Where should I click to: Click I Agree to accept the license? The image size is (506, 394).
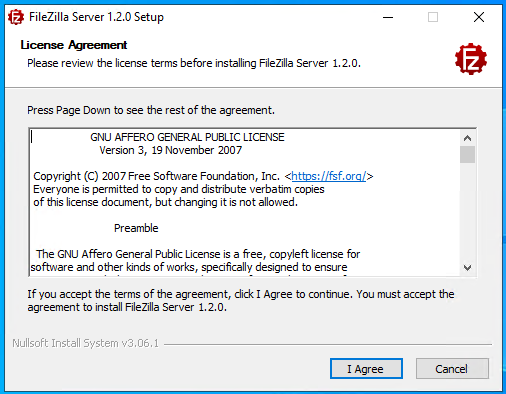[x=366, y=369]
